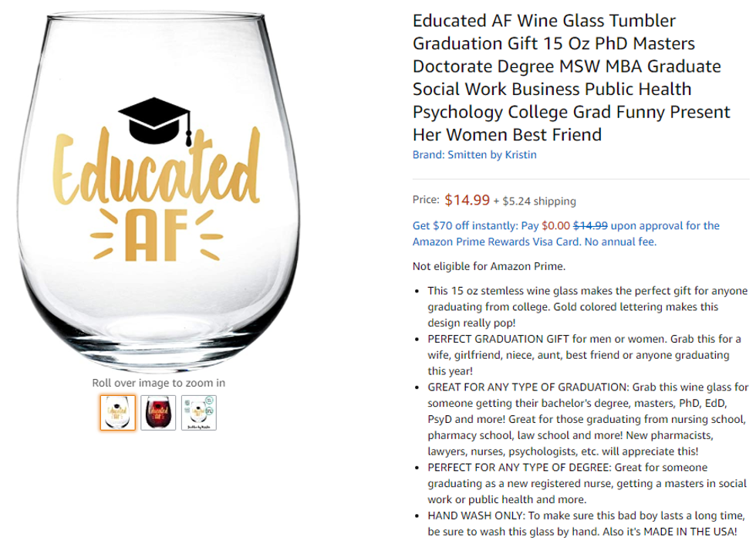Image resolution: width=756 pixels, height=541 pixels.
Task: Click 'Not eligible for Amazon Prime' notice
Action: point(489,267)
